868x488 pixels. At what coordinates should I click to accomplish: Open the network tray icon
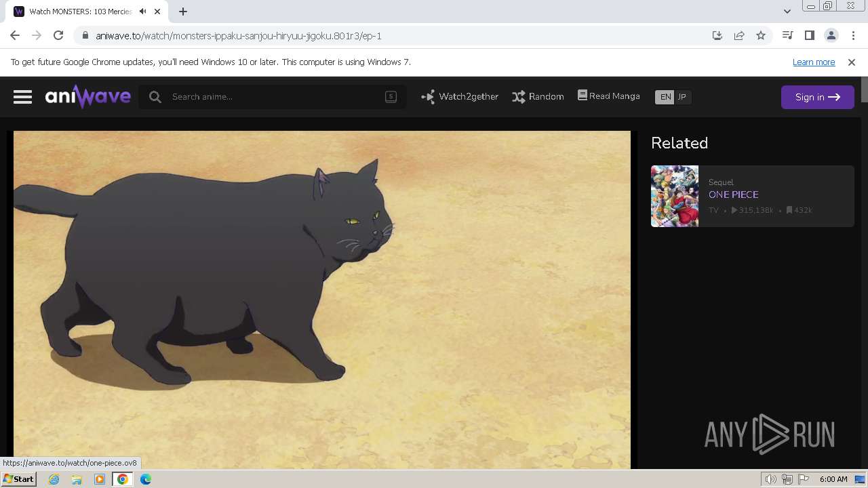coord(787,479)
